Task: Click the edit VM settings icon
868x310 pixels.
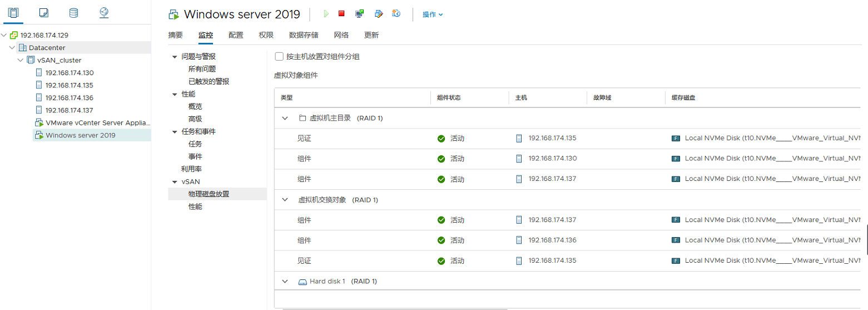Action: (378, 14)
